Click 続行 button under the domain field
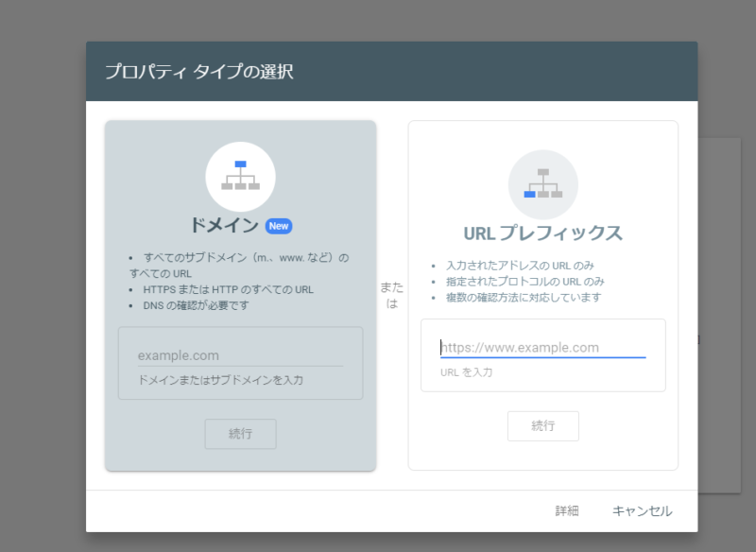Screen dimensions: 756x552 tap(241, 434)
